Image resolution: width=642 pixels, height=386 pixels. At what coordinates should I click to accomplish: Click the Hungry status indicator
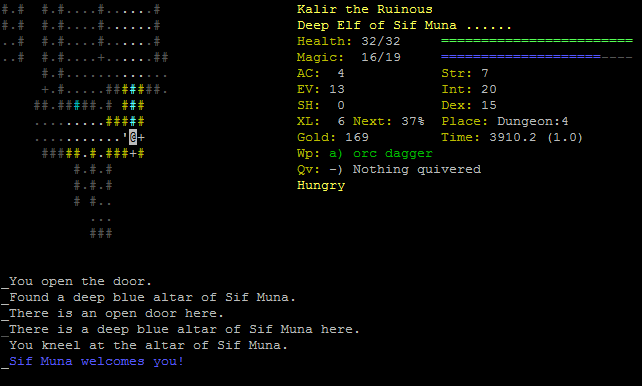tap(321, 185)
